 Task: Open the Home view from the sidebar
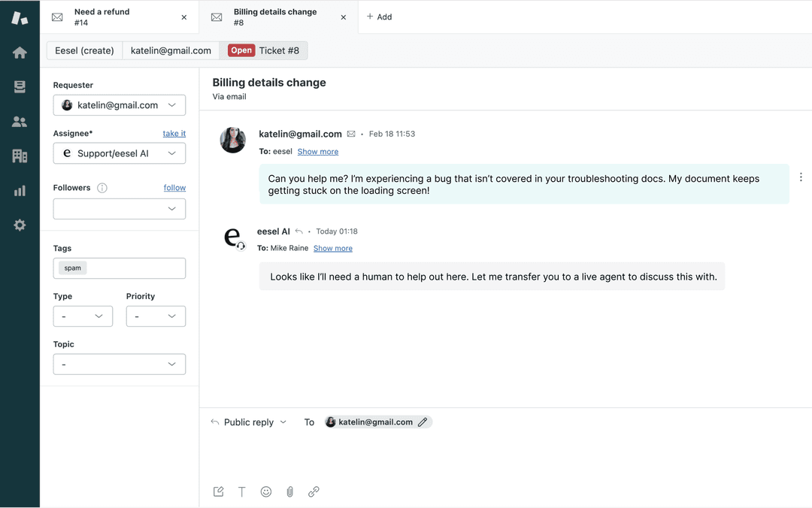tap(20, 52)
